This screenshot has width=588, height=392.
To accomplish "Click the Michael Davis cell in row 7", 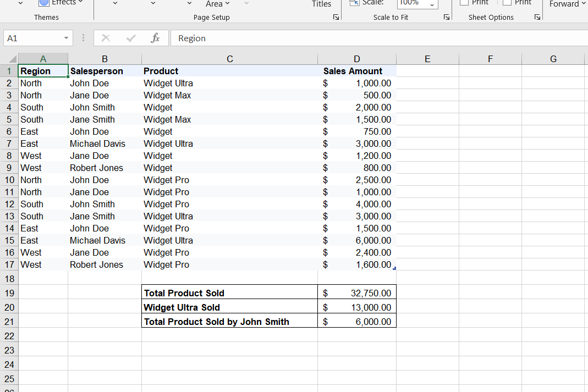I will 105,143.
